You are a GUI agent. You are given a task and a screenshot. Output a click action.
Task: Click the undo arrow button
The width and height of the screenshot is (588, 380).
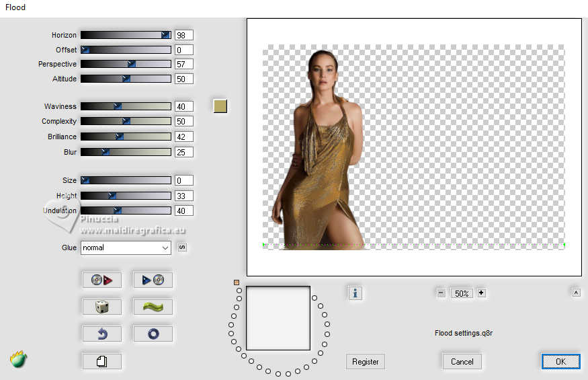[x=101, y=334]
